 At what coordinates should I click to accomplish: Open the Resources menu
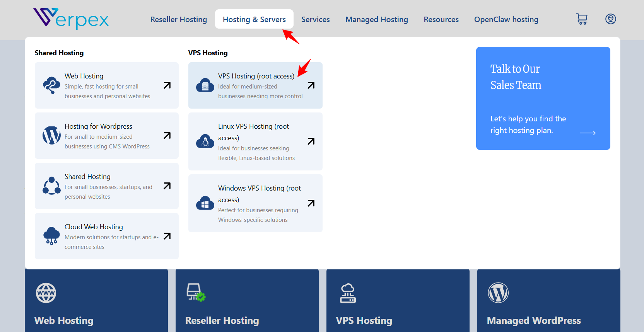(x=441, y=19)
